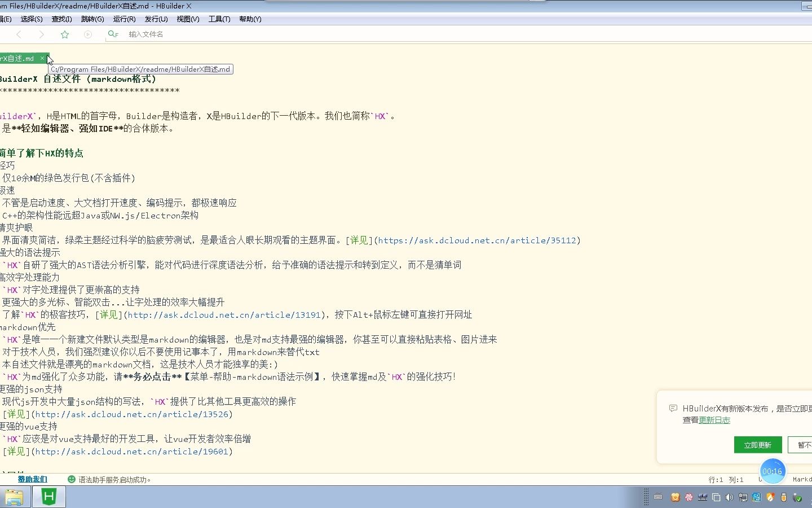The height and width of the screenshot is (508, 812).
Task: Open the 更新日志 changelog link
Action: 714,420
